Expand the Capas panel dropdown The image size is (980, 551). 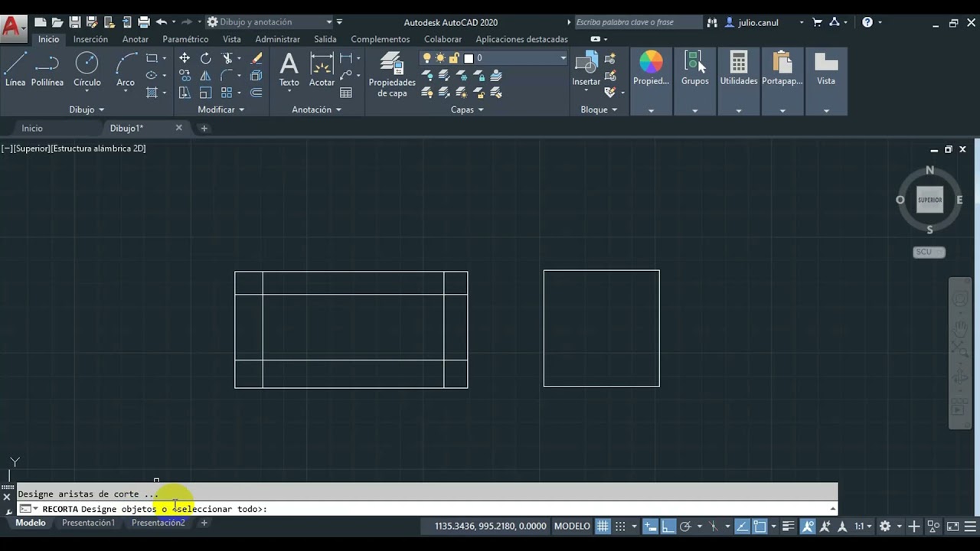pyautogui.click(x=467, y=109)
